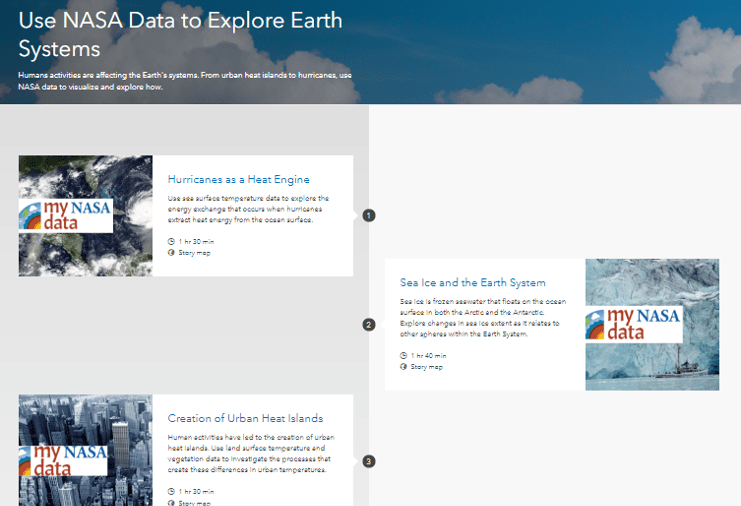Open the Creation of Urban Heat Islands link
This screenshot has width=741, height=506.
[245, 418]
